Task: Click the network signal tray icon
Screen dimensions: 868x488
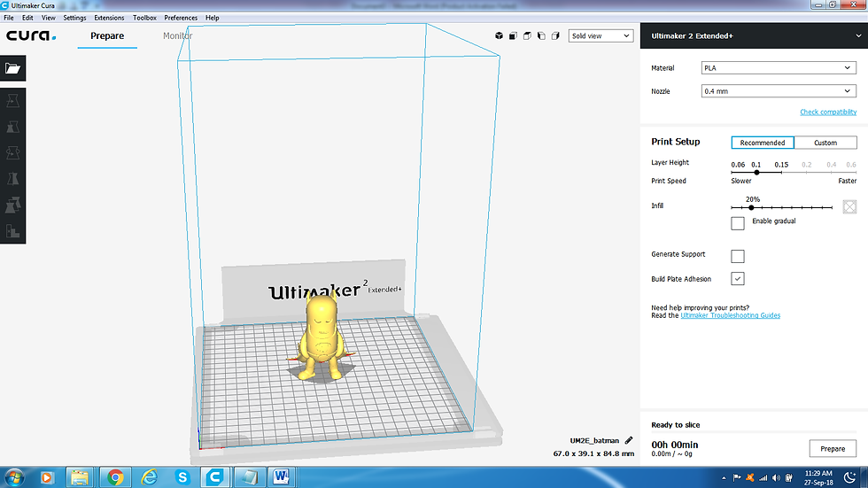Action: coord(763,477)
